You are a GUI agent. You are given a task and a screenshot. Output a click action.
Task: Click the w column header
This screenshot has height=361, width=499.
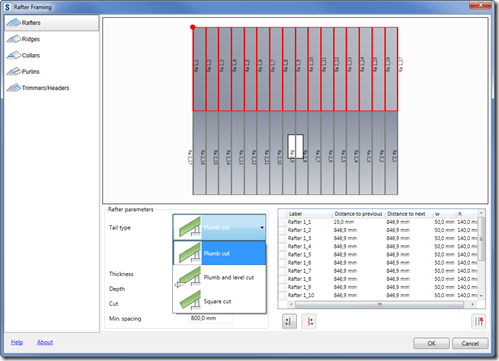tap(444, 214)
